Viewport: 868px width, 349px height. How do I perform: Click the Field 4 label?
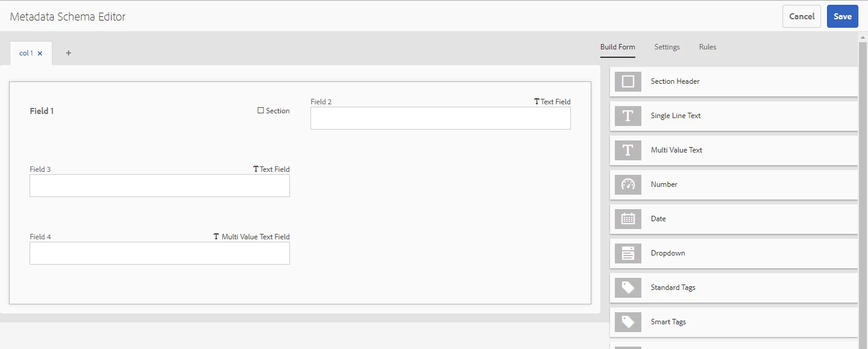(40, 237)
